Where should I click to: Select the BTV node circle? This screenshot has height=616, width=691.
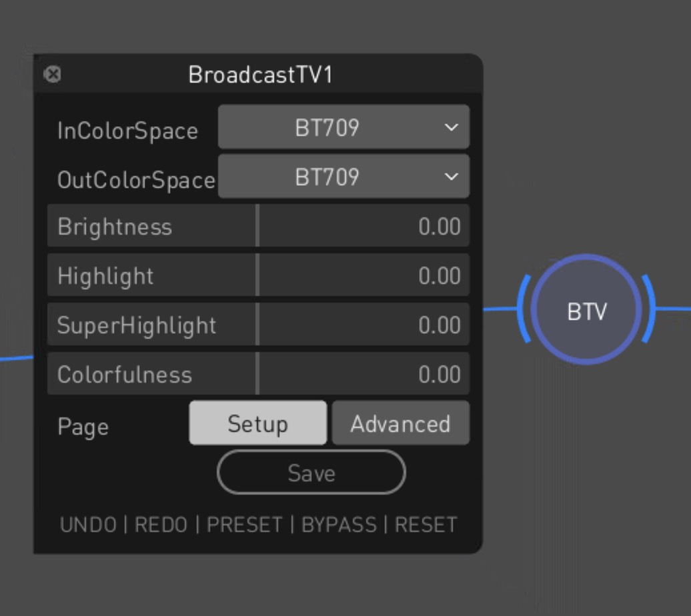tap(586, 311)
